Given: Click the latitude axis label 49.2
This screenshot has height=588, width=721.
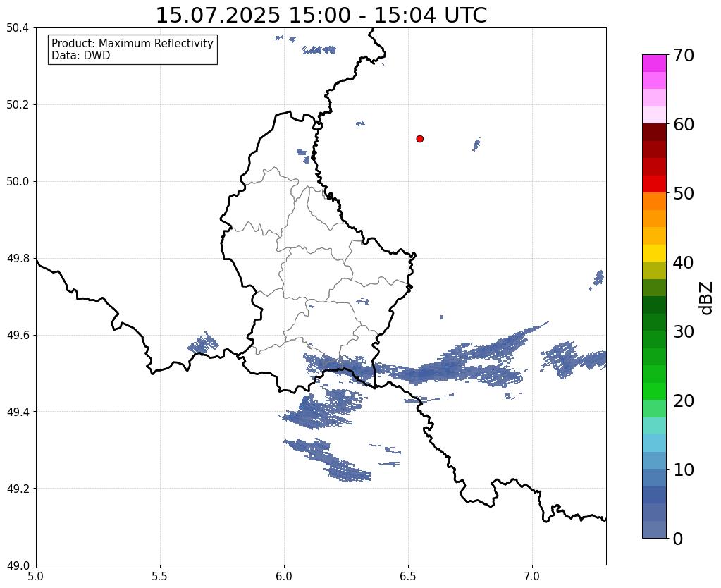Looking at the screenshot, I should tap(18, 489).
